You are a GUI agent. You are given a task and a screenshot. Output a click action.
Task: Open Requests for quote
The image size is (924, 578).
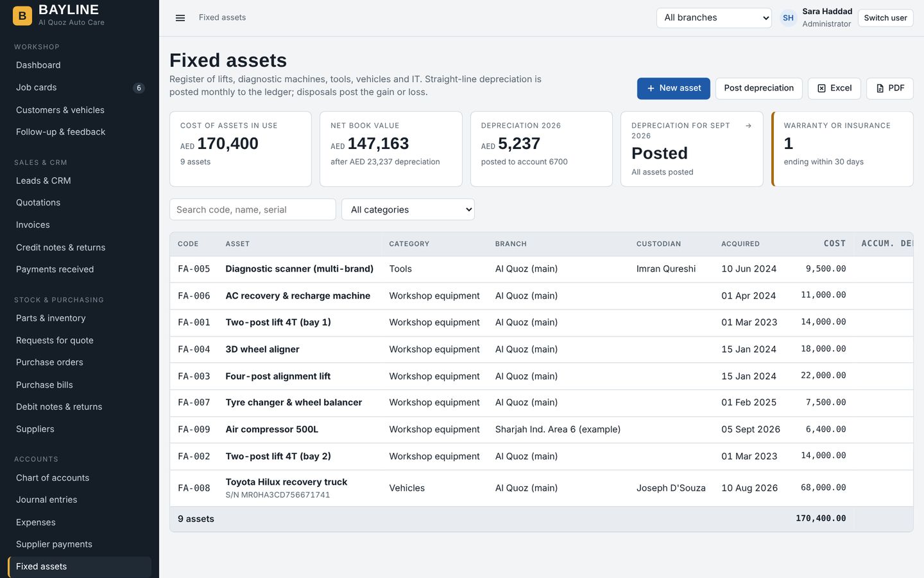pos(80,340)
